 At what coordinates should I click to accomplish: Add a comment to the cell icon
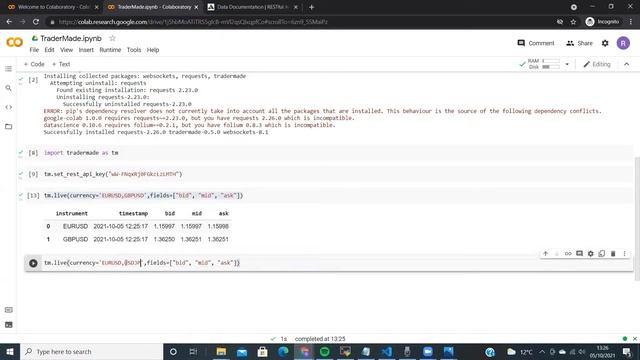[579, 253]
